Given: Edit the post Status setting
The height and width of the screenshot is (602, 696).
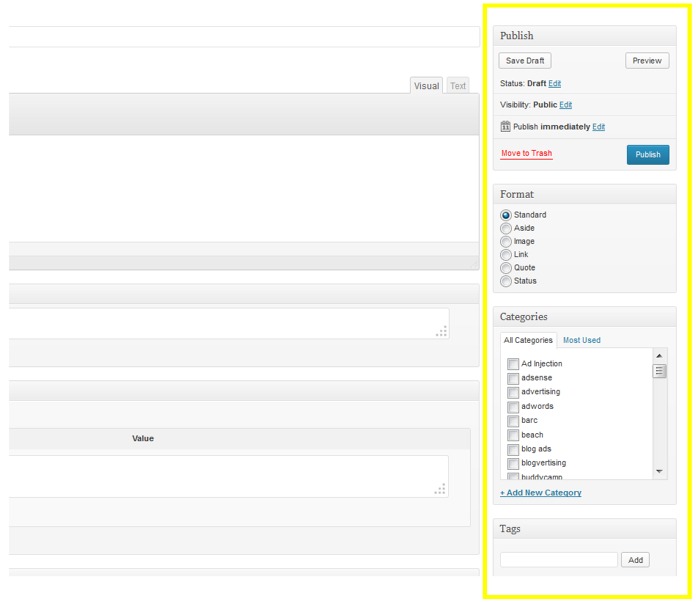Looking at the screenshot, I should [555, 83].
